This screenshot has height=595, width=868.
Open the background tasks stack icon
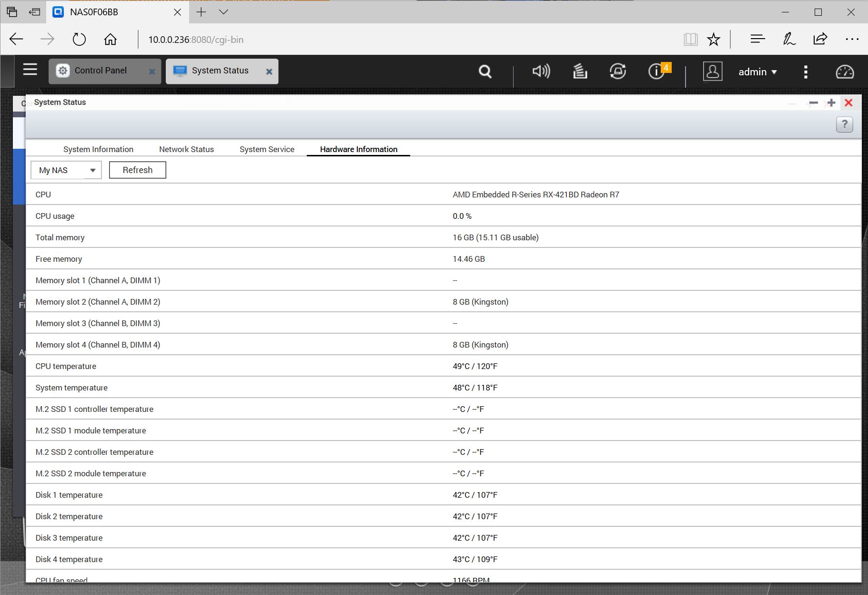[580, 72]
